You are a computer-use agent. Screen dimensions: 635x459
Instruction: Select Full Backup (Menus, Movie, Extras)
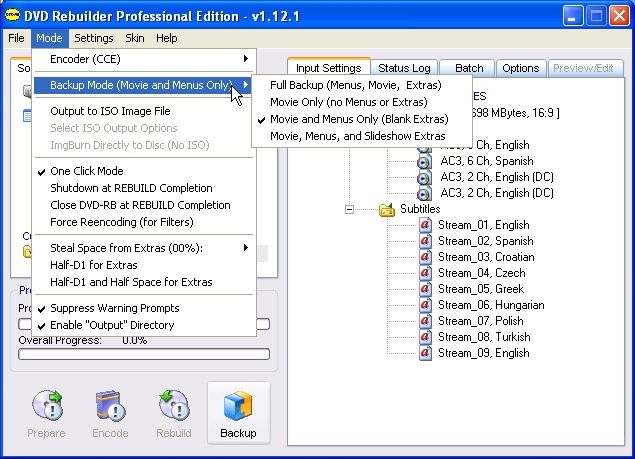pyautogui.click(x=362, y=85)
